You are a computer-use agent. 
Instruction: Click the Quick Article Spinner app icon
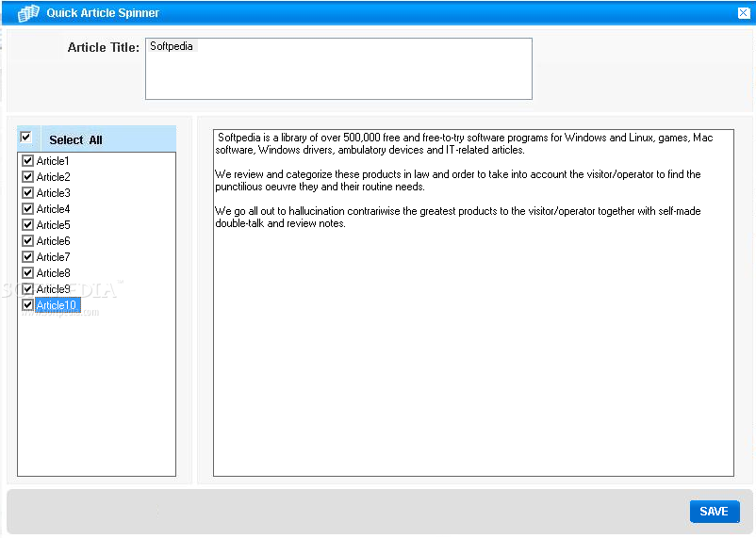28,13
